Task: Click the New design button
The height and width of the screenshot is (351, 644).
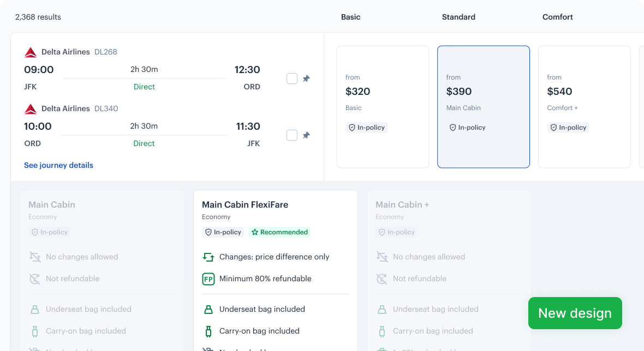Action: coord(575,313)
